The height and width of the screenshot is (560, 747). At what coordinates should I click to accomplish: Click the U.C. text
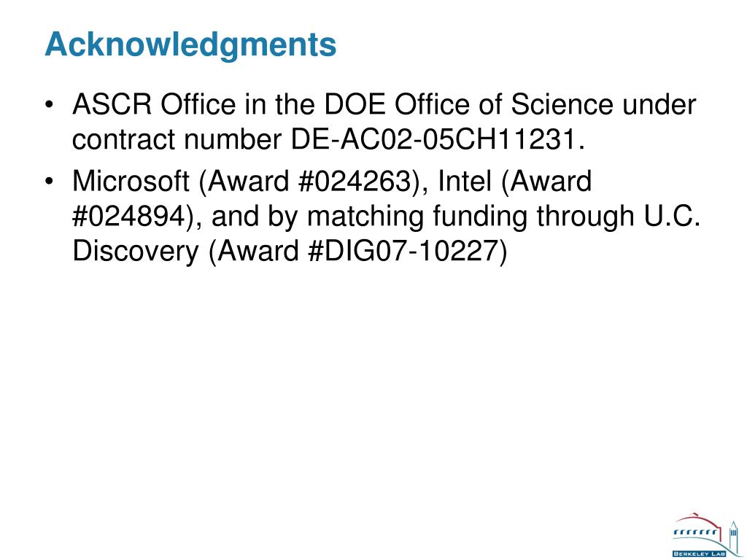tap(672, 216)
